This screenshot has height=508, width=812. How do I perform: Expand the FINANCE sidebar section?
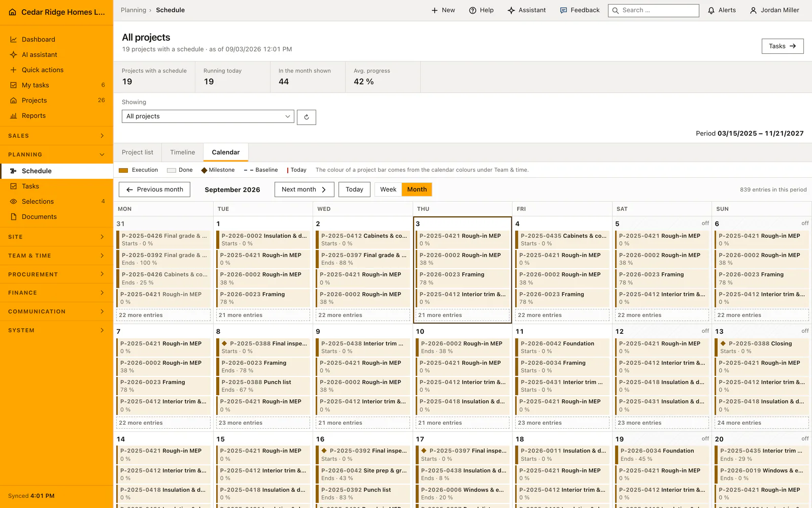[x=56, y=293]
